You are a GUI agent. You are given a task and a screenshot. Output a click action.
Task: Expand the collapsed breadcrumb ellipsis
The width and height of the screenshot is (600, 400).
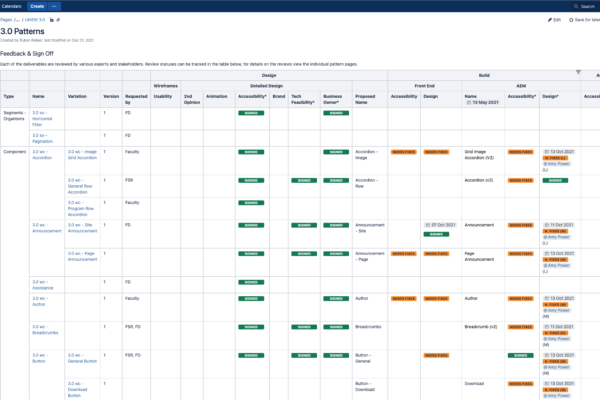point(17,20)
